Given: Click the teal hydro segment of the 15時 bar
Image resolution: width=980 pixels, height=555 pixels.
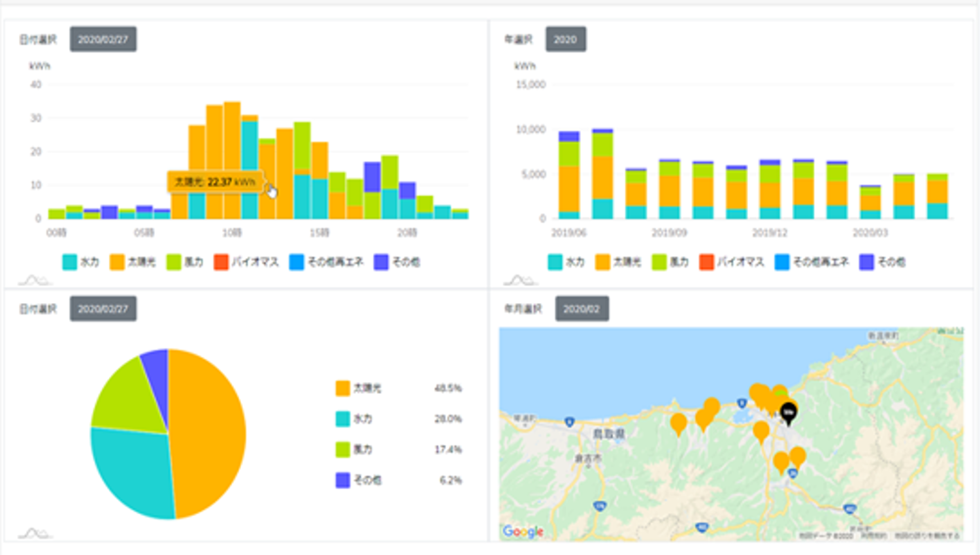Looking at the screenshot, I should (319, 198).
